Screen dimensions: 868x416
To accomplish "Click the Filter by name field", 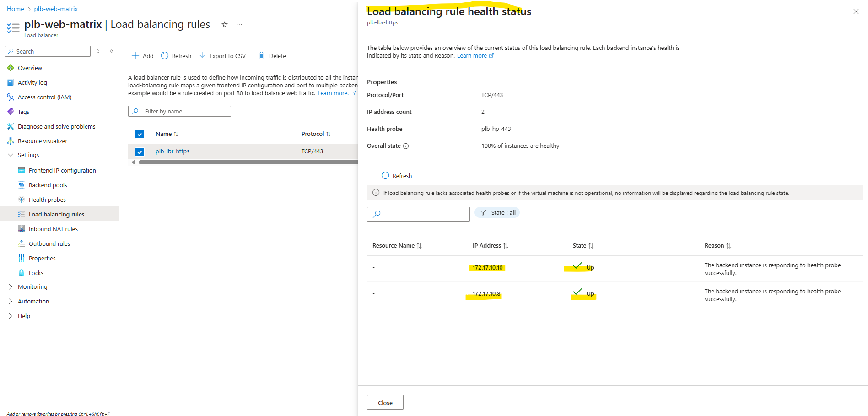I will point(179,111).
